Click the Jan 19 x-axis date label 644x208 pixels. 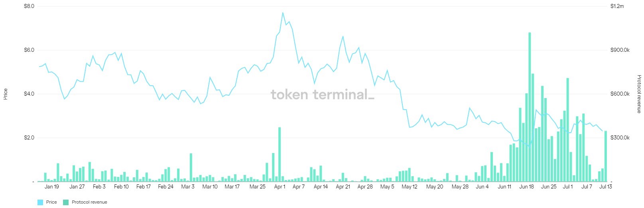pos(52,186)
